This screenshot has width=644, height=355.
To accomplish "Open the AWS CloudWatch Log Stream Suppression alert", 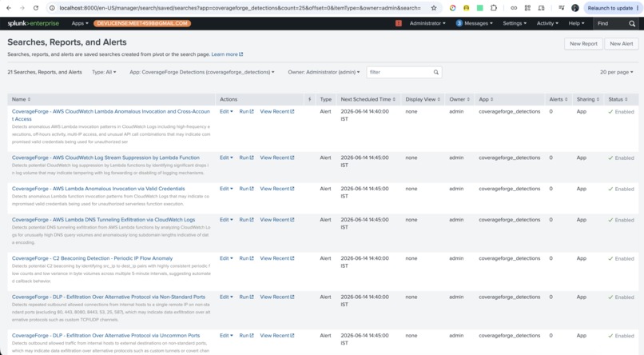I will click(x=105, y=158).
